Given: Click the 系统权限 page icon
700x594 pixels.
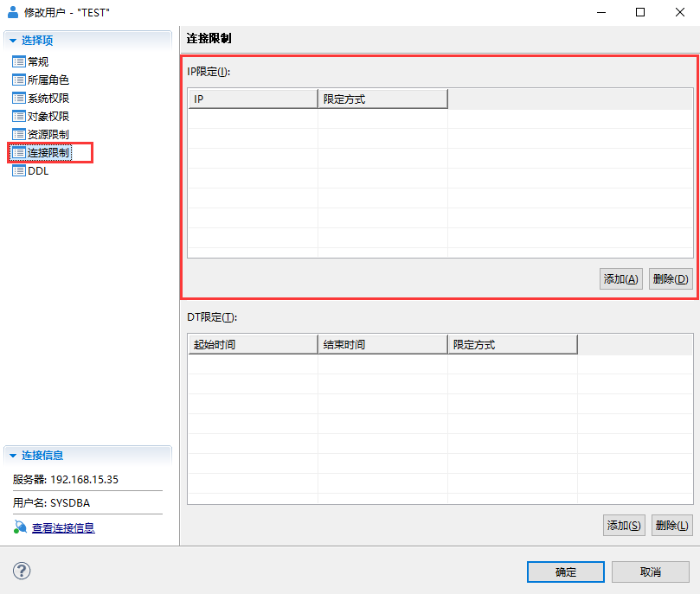Looking at the screenshot, I should coord(19,98).
